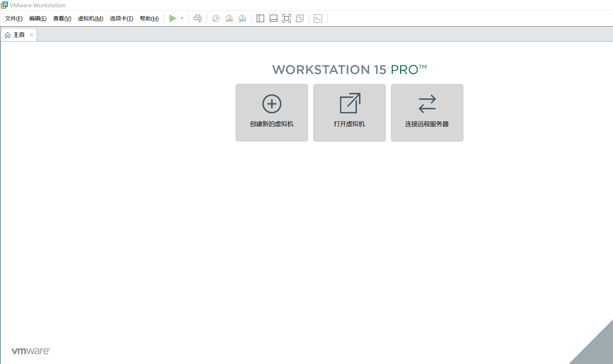
Task: Click the VMware Workstation title bar icon
Action: [x=4, y=5]
